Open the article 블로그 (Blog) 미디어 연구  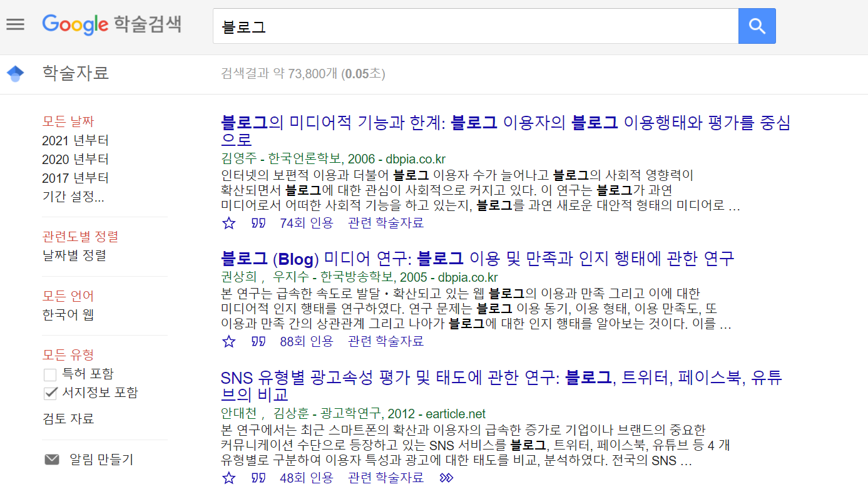tap(477, 258)
